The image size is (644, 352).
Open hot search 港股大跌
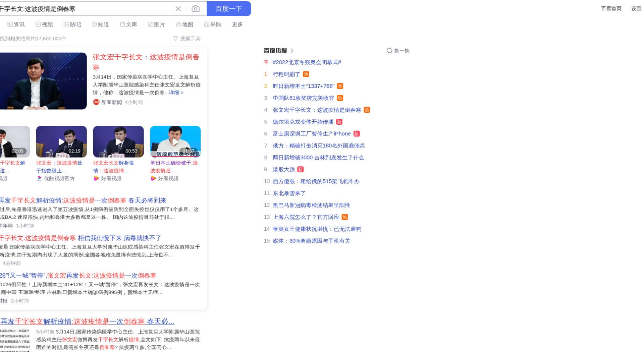coord(284,170)
